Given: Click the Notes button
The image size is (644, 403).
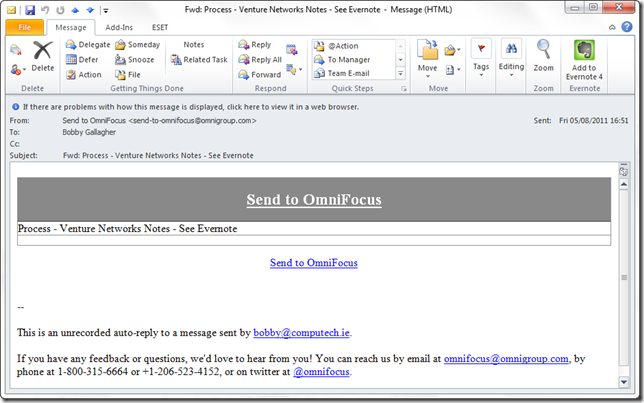Looking at the screenshot, I should click(193, 45).
